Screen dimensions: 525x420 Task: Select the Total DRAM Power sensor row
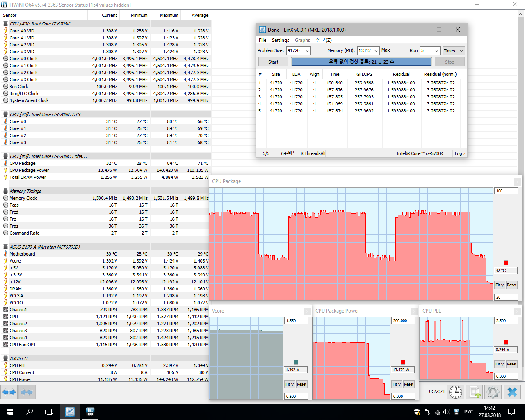(106, 177)
